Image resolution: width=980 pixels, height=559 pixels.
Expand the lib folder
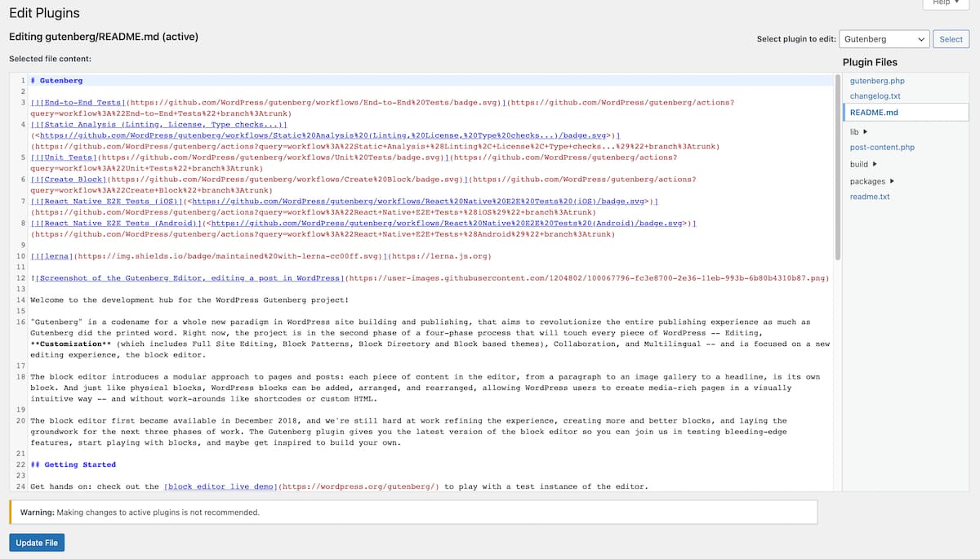coord(858,131)
